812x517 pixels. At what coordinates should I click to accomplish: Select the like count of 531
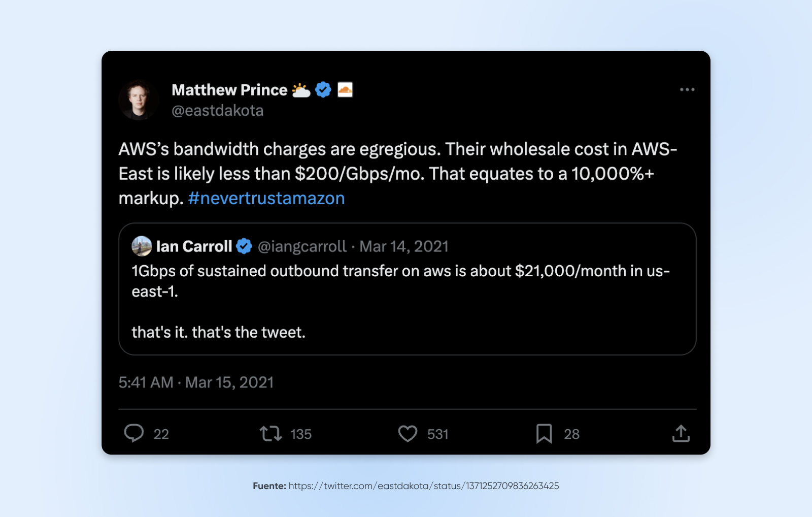tap(437, 434)
